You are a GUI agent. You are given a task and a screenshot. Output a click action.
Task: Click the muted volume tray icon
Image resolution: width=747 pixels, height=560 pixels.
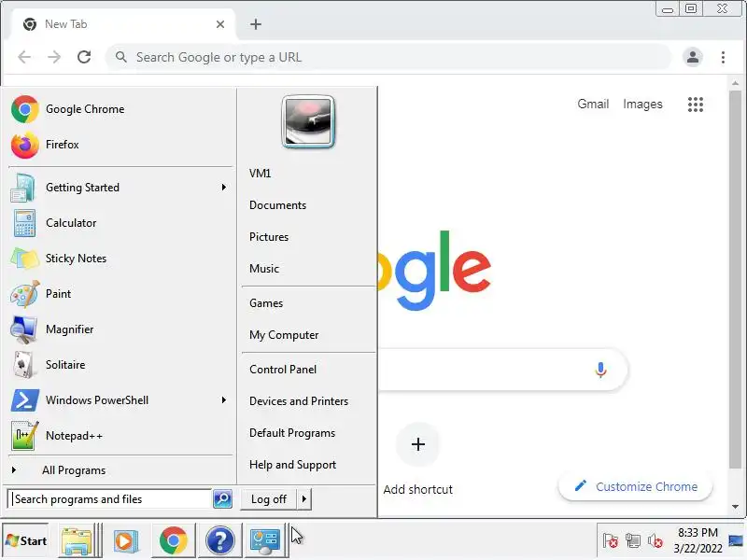point(655,541)
